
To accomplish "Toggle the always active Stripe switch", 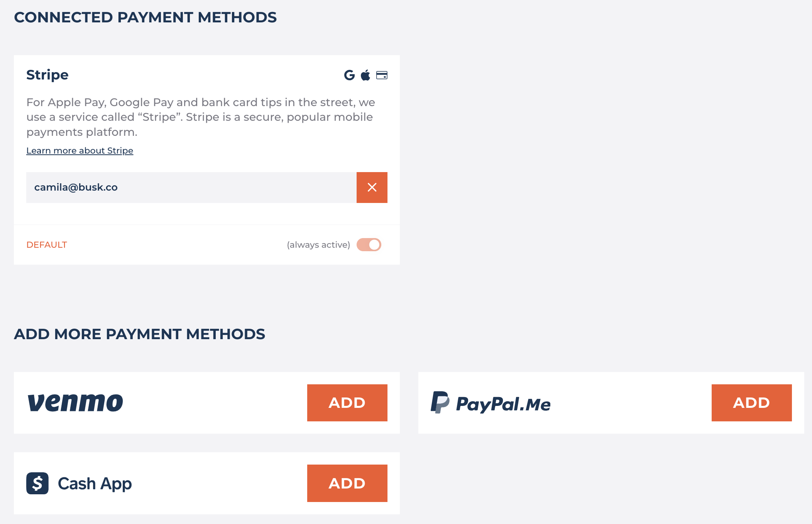I will click(x=369, y=245).
